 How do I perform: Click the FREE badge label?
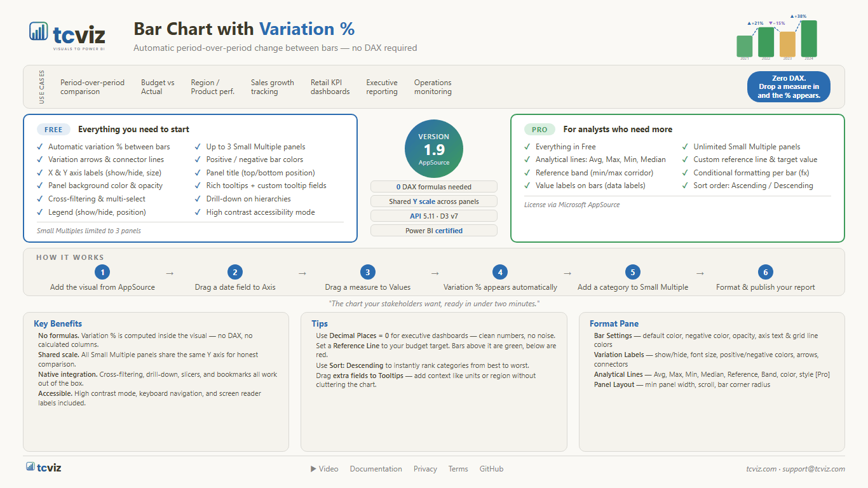pos(53,130)
